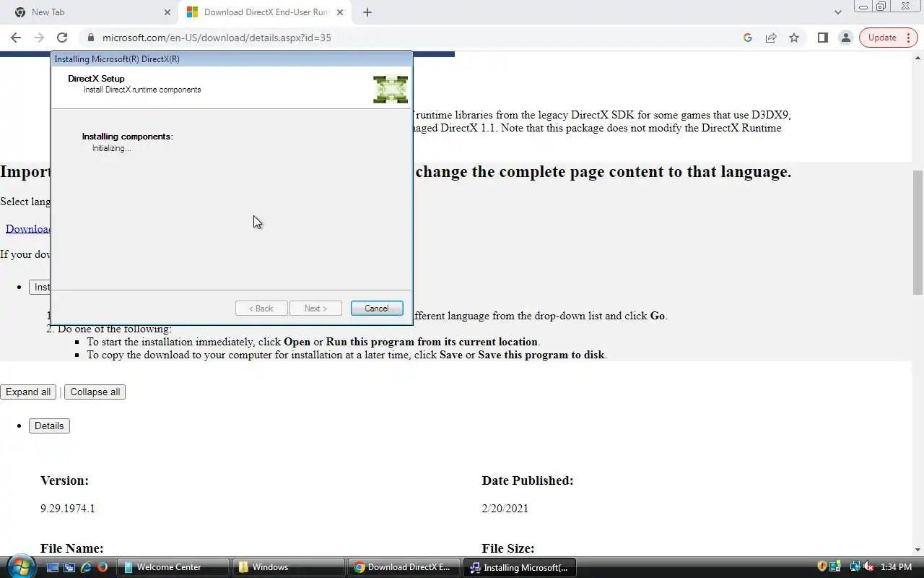Switch to Welcome Center taskbar button
The image size is (924, 578).
[x=173, y=567]
